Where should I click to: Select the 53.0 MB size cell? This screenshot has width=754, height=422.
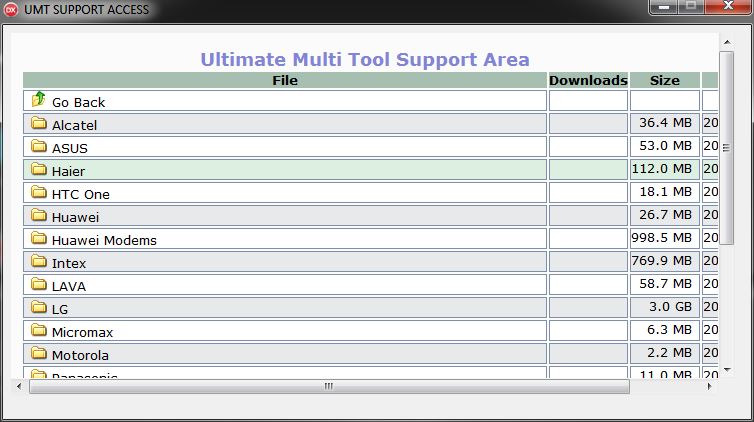tap(665, 147)
